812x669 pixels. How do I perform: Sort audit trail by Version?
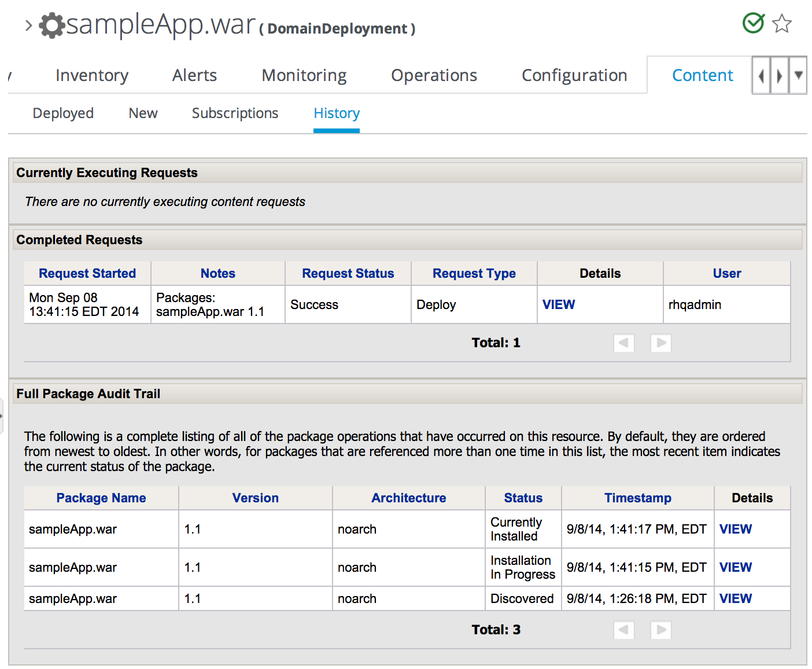(x=256, y=498)
